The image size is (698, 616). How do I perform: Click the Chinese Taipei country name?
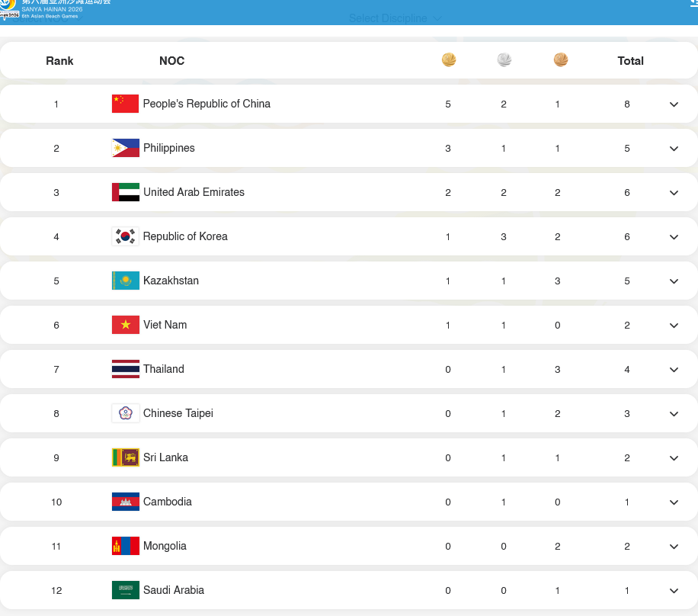click(178, 413)
